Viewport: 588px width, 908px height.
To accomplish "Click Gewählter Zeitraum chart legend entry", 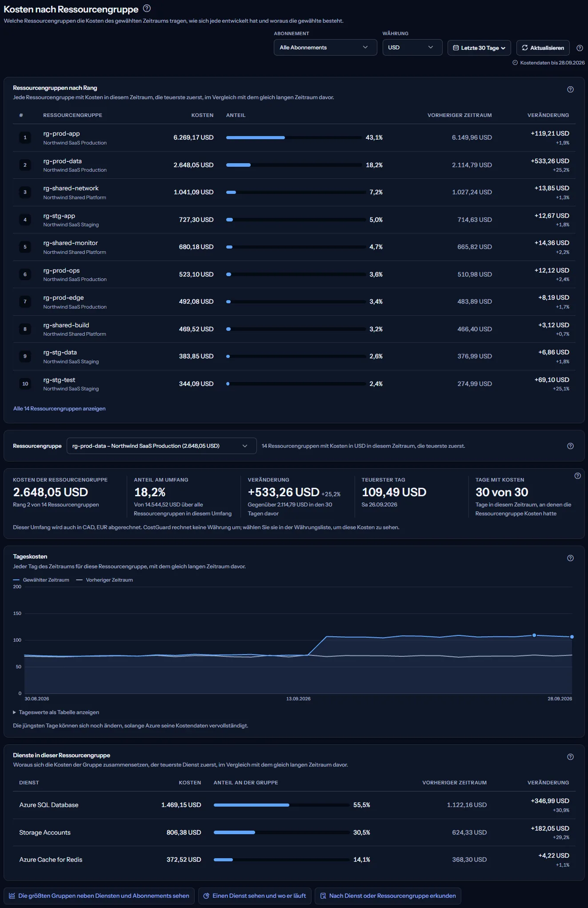I will 41,580.
